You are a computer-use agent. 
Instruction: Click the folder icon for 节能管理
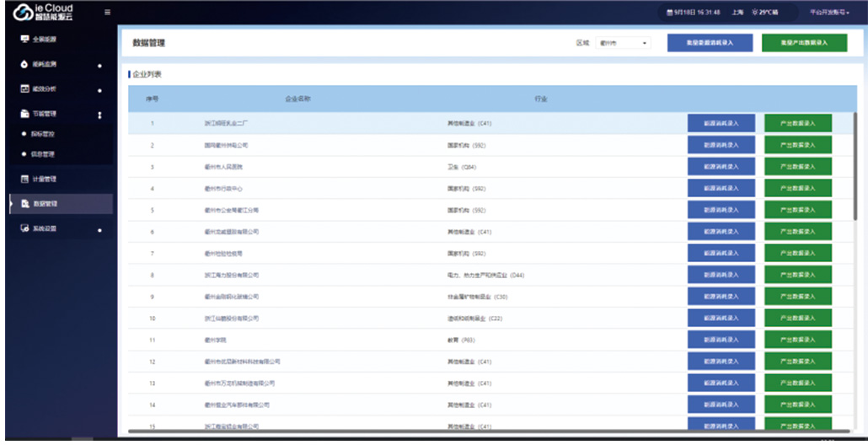(x=24, y=114)
